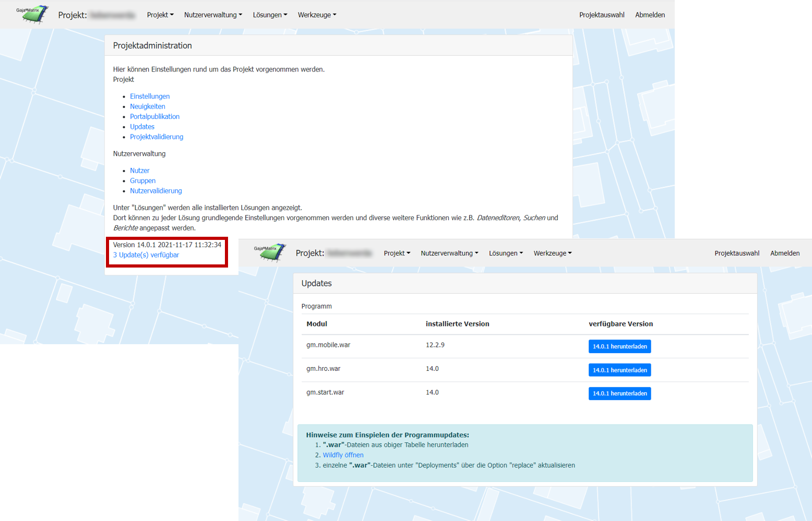Download version 14.0.1 for gm.start.war

[619, 394]
